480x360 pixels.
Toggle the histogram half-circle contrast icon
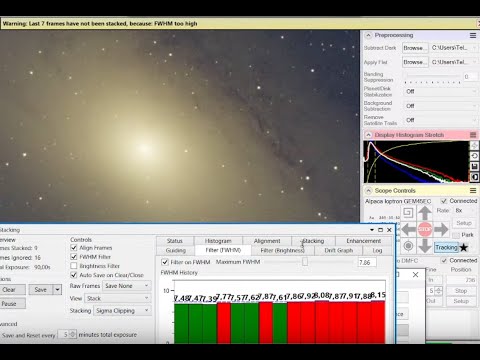coord(474,177)
